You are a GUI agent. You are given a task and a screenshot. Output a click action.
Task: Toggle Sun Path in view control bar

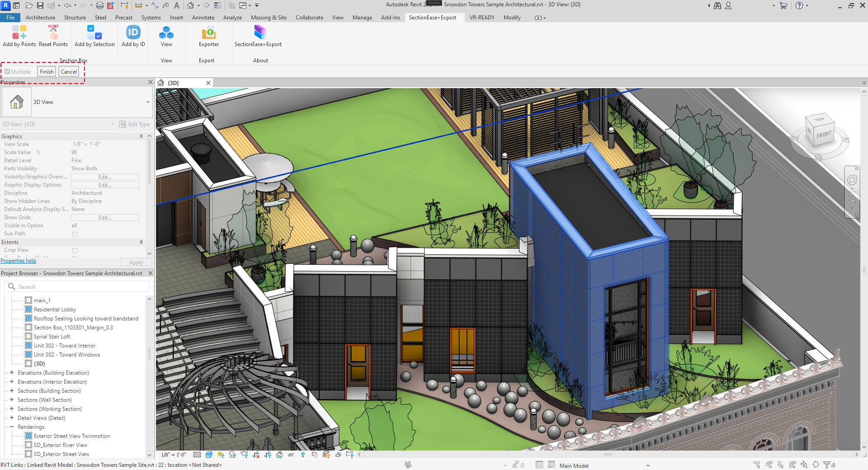[x=220, y=455]
